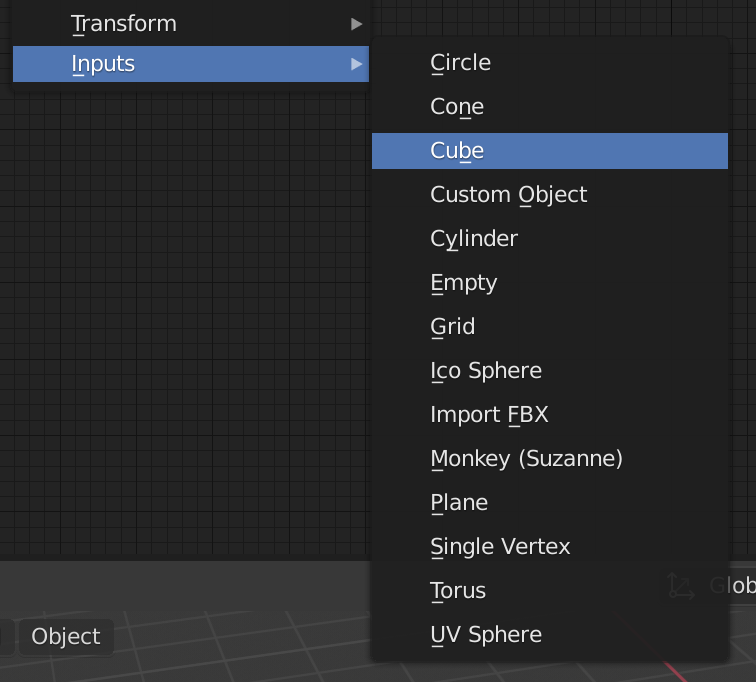Screen dimensions: 756x682
Task: Click the Inputs menu label
Action: 103,65
